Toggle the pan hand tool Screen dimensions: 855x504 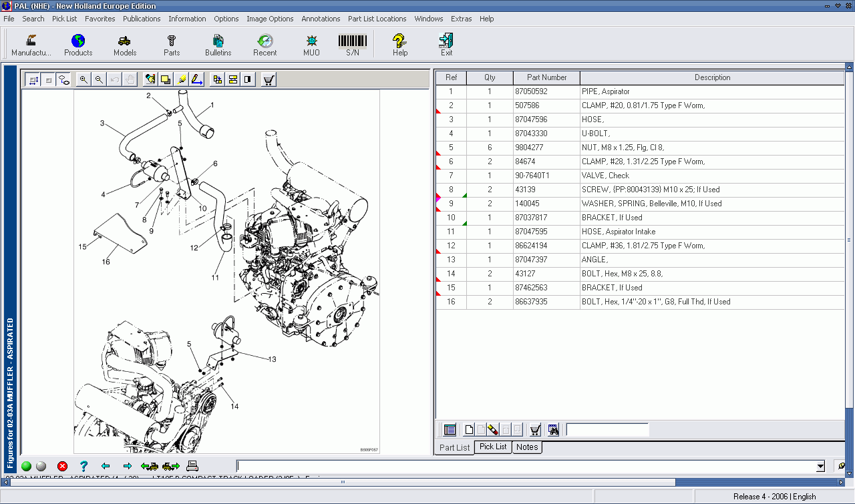click(x=130, y=79)
